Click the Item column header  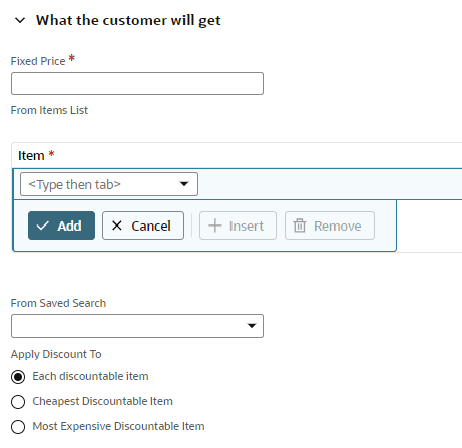click(31, 156)
